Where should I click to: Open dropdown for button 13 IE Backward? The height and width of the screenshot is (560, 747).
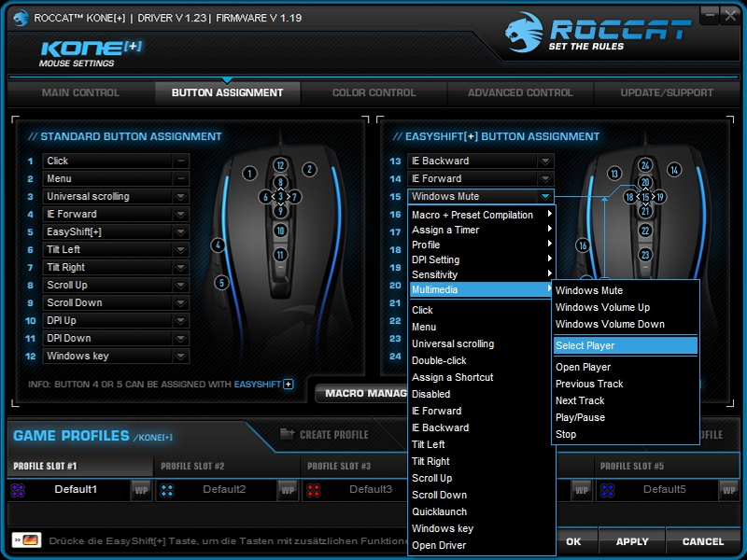tap(545, 161)
